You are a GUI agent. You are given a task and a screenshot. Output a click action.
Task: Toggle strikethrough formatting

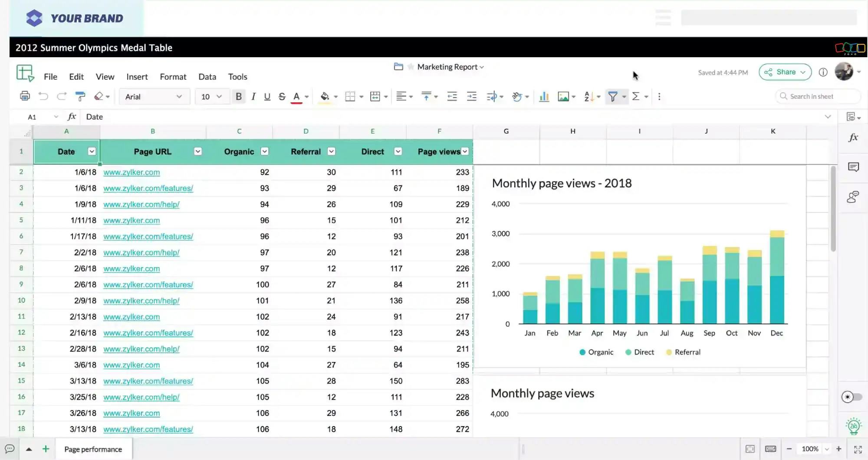(x=282, y=96)
